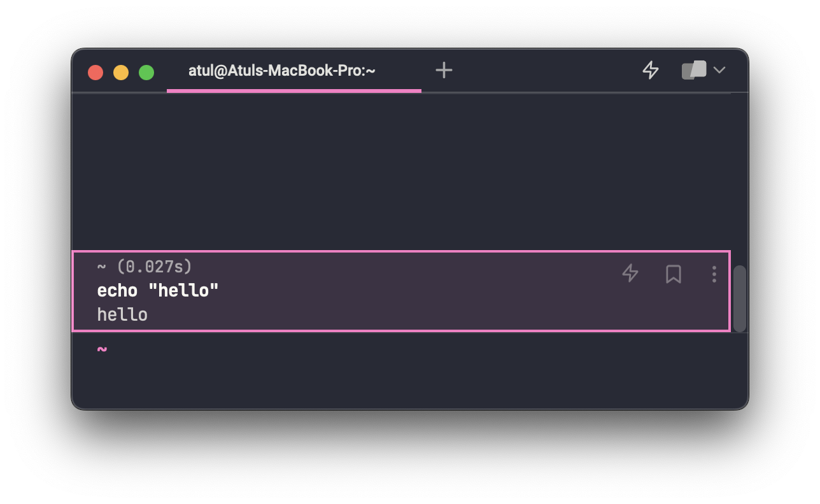Open Warp AI with the lightning bolt icon
Viewport: 820px width, 504px height.
point(651,71)
